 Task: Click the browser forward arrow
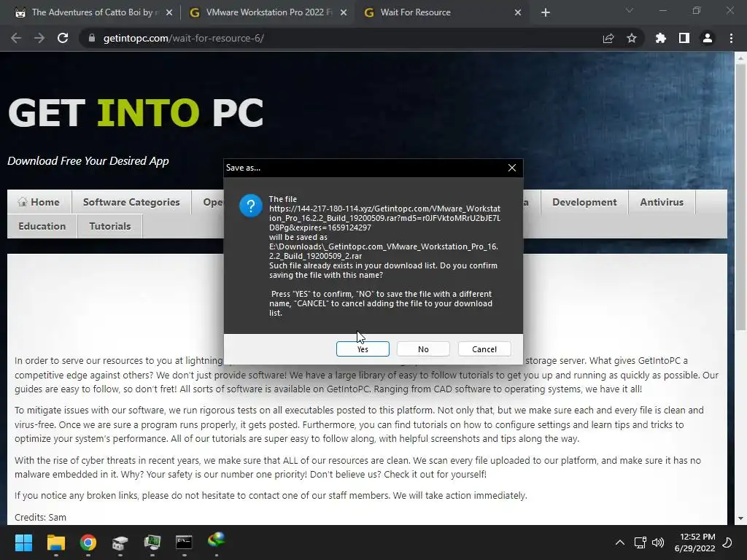tap(39, 38)
